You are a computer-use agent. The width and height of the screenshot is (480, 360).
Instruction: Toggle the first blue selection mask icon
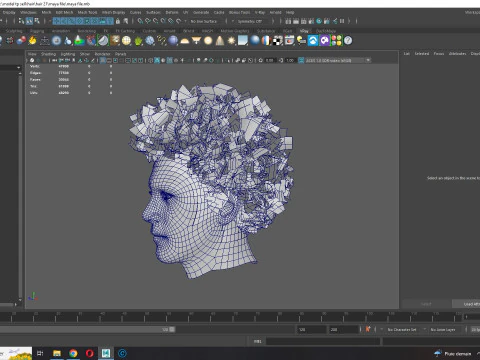(x=56, y=21)
